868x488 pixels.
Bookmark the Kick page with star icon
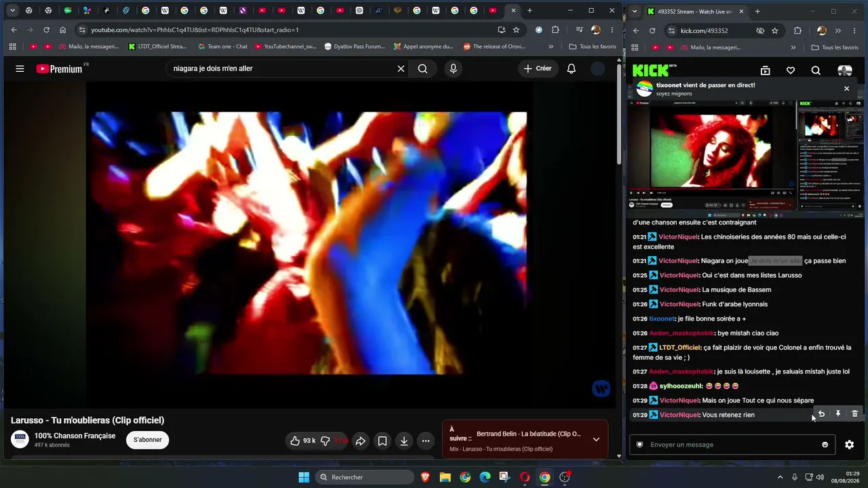click(774, 30)
